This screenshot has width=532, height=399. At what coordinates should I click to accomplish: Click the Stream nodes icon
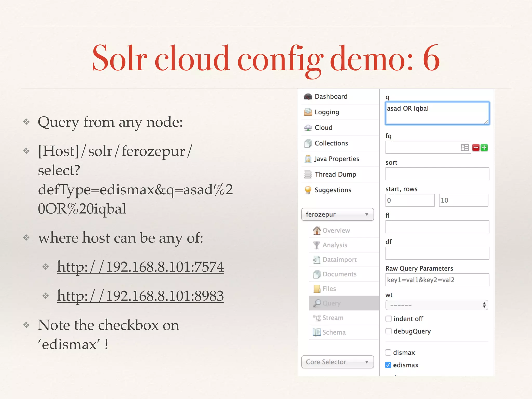(x=317, y=318)
